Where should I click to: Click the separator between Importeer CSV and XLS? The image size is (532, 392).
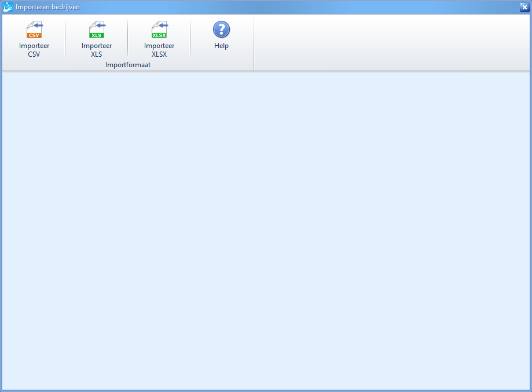tap(65, 38)
